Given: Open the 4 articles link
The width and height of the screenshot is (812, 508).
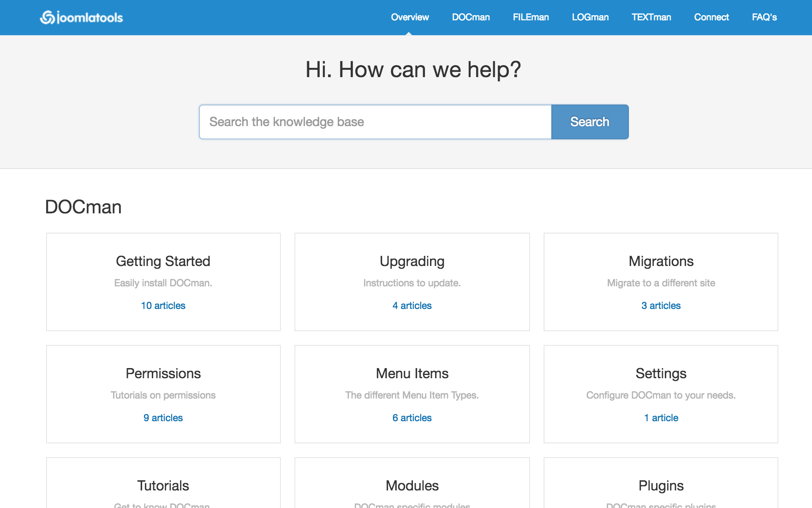Looking at the screenshot, I should [x=412, y=306].
